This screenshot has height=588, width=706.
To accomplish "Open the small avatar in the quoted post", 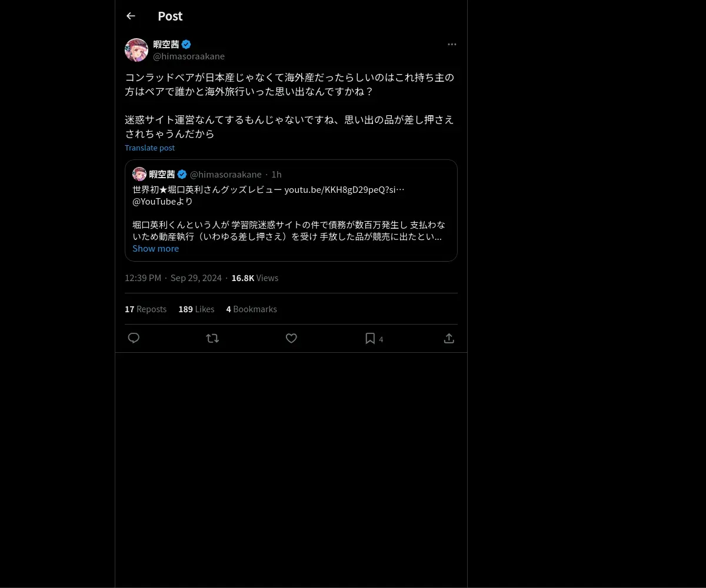I will pyautogui.click(x=139, y=174).
